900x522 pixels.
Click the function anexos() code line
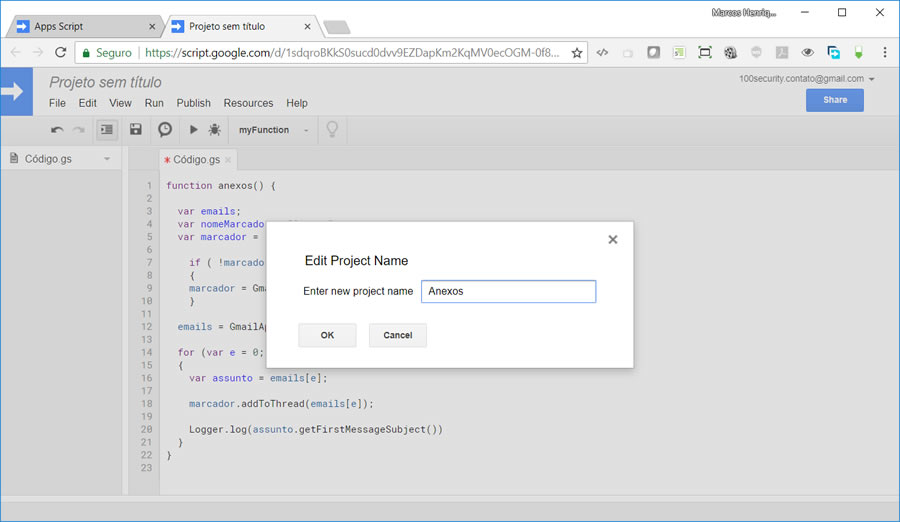[221, 185]
